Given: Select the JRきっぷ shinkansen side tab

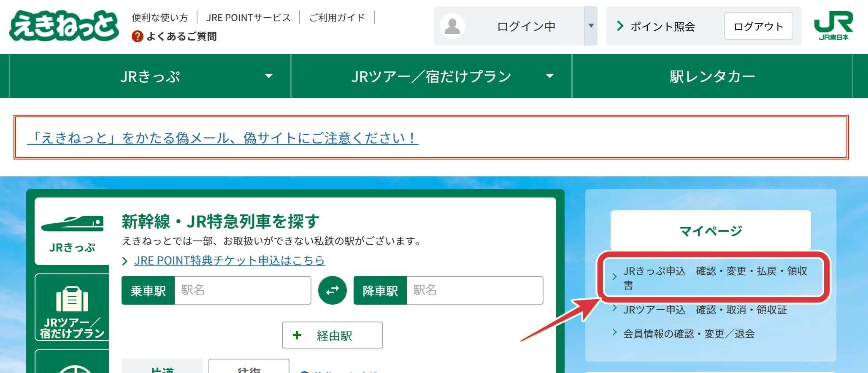Looking at the screenshot, I should point(72,231).
